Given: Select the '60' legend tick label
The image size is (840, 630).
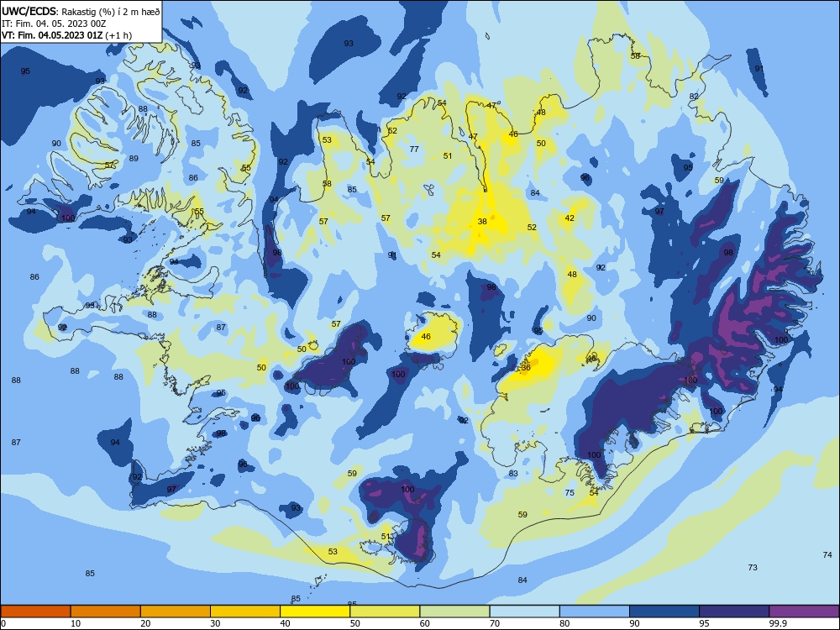Looking at the screenshot, I should (x=424, y=623).
